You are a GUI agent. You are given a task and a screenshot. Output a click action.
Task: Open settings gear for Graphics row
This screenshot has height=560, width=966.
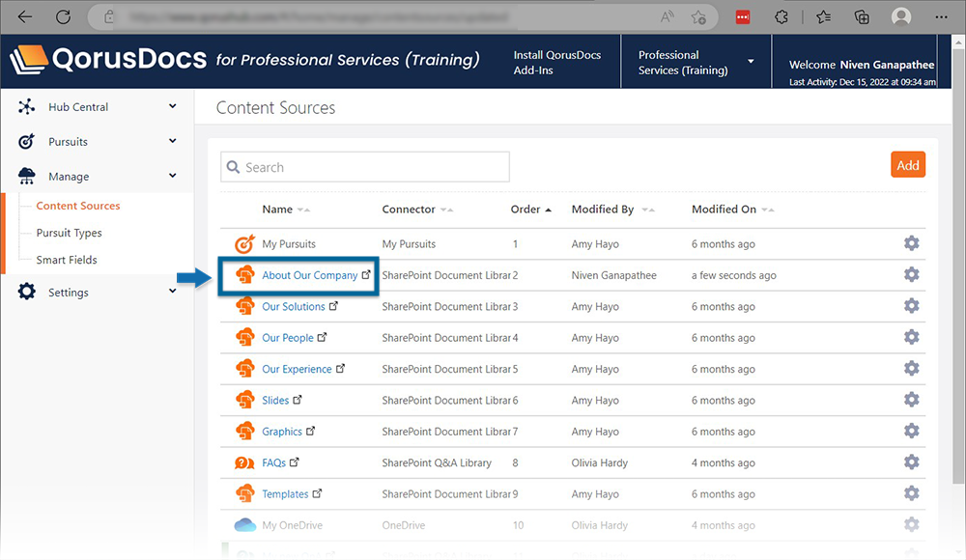pos(911,432)
